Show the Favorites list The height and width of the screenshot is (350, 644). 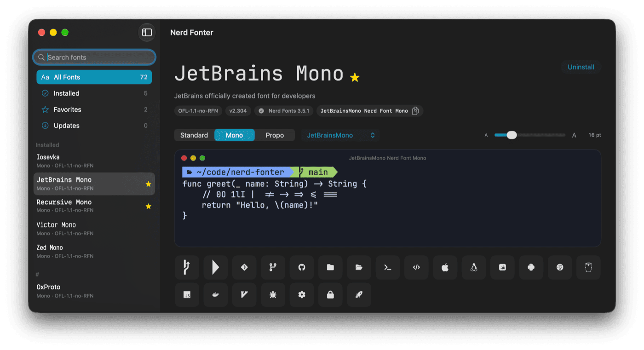coord(94,109)
